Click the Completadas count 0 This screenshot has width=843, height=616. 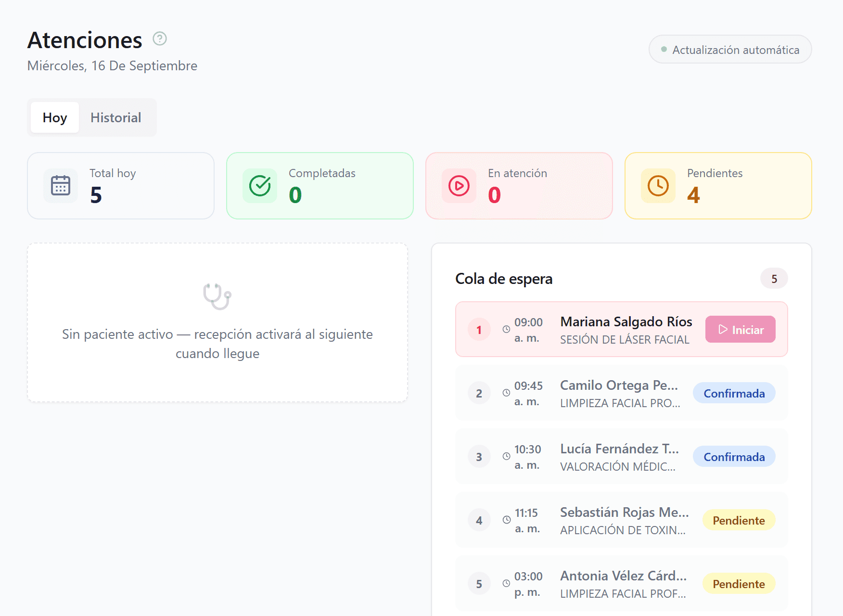coord(295,195)
